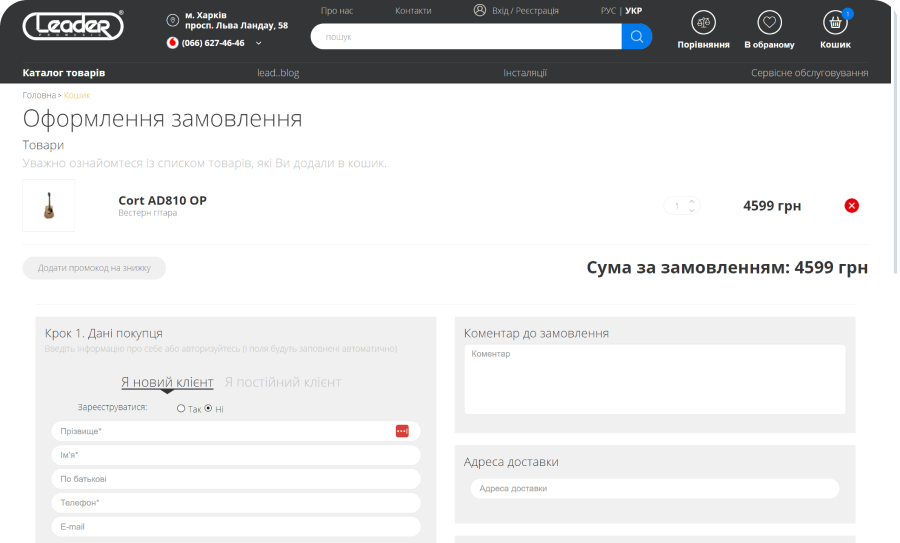
Task: Switch to Я постійний клієнт tab
Action: (283, 382)
